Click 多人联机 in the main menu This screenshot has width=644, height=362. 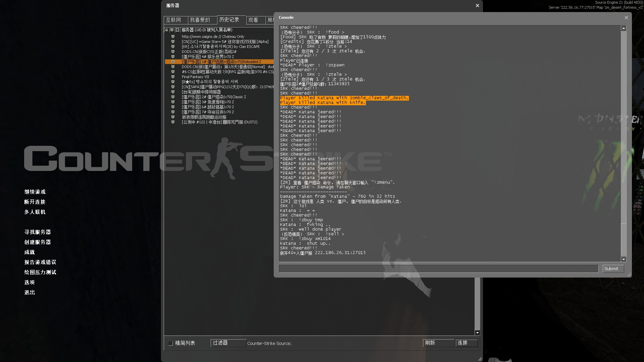pos(35,212)
